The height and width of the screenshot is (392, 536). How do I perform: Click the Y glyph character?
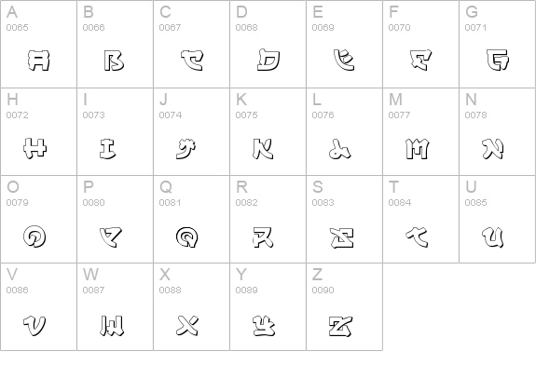tap(264, 326)
